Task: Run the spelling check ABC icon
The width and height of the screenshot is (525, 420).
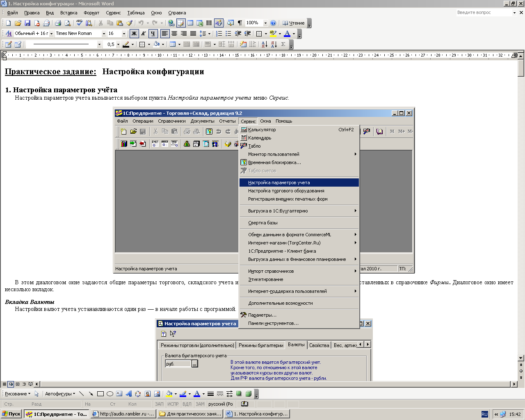Action: point(80,23)
